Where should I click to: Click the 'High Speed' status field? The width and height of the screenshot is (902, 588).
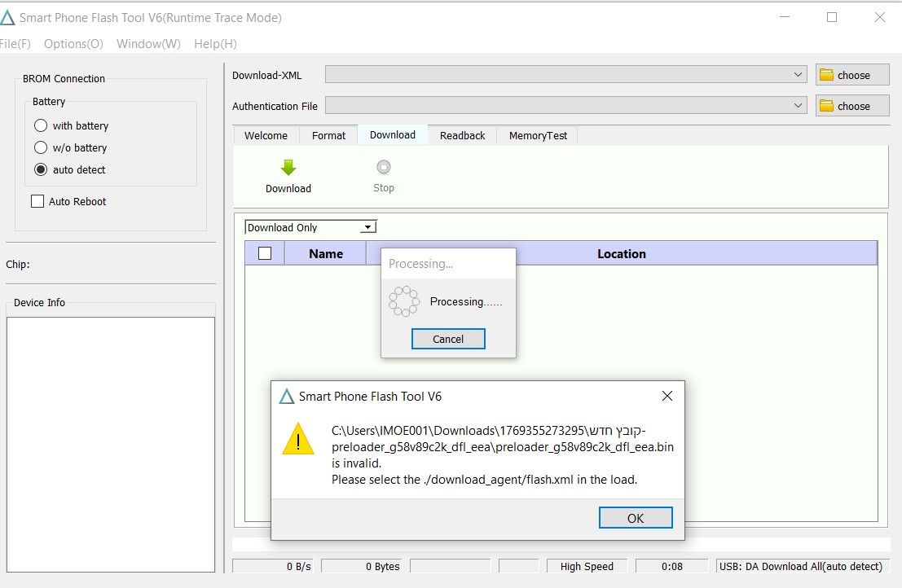coord(587,566)
